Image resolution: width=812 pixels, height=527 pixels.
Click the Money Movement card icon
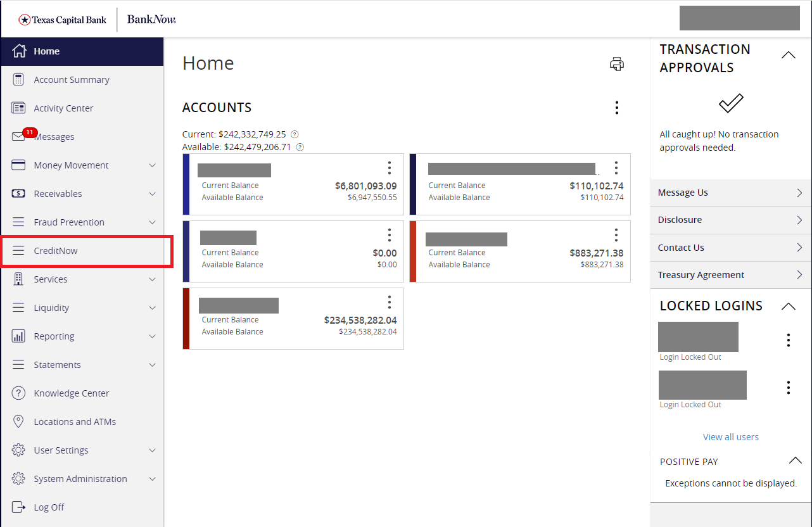pyautogui.click(x=18, y=165)
